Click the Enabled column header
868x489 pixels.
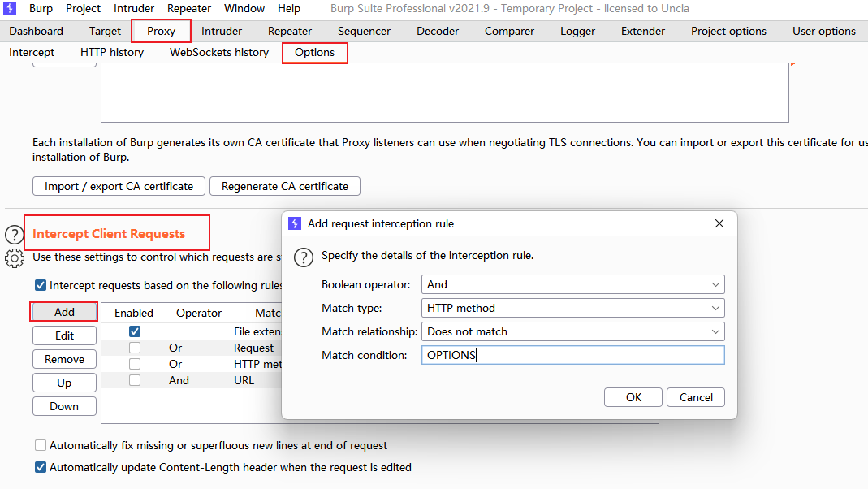[x=134, y=313]
